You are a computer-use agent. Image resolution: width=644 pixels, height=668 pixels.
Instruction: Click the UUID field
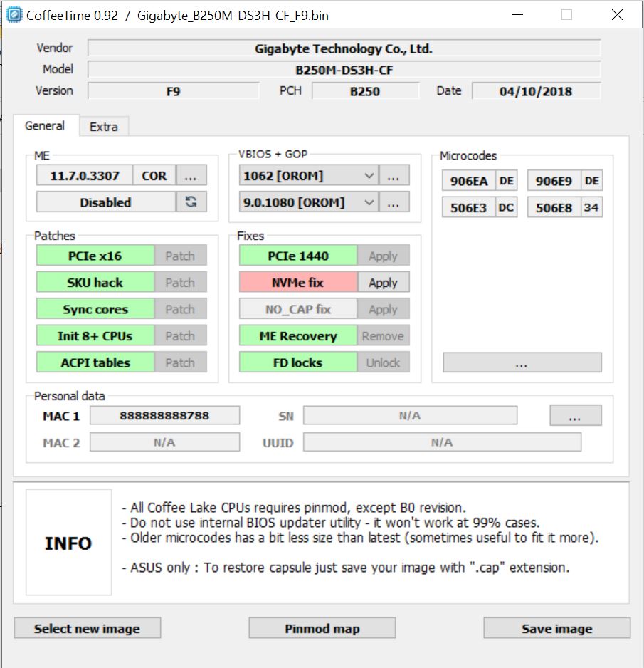click(442, 442)
